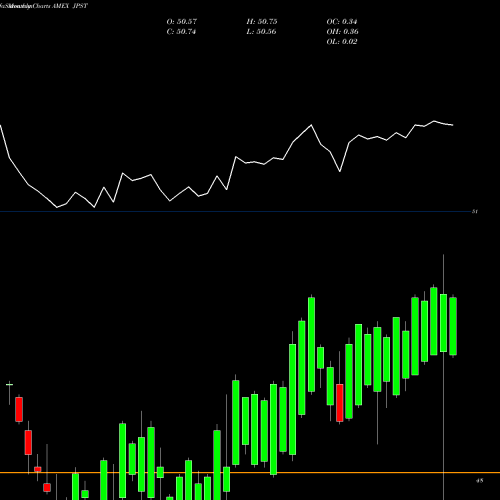Click the 51 price axis label
The image size is (500, 500).
[475, 211]
